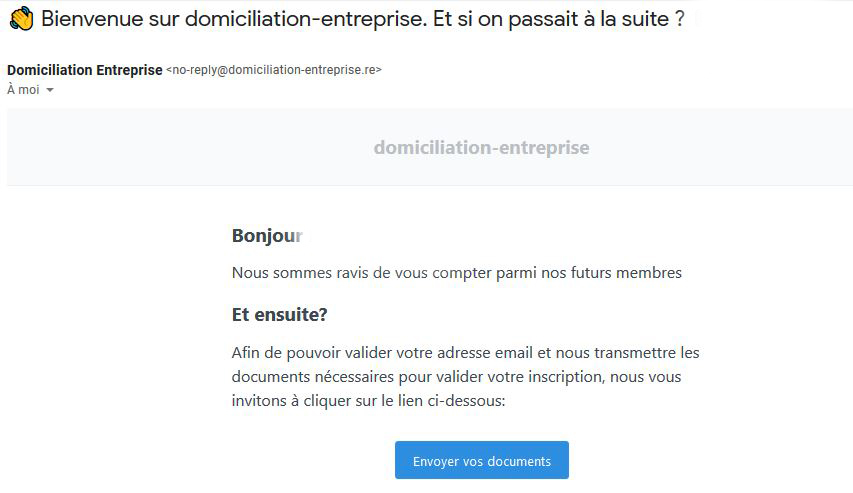Expand recipient details arrow next to À moi
Viewport: 853px width, 493px height.
(x=50, y=90)
